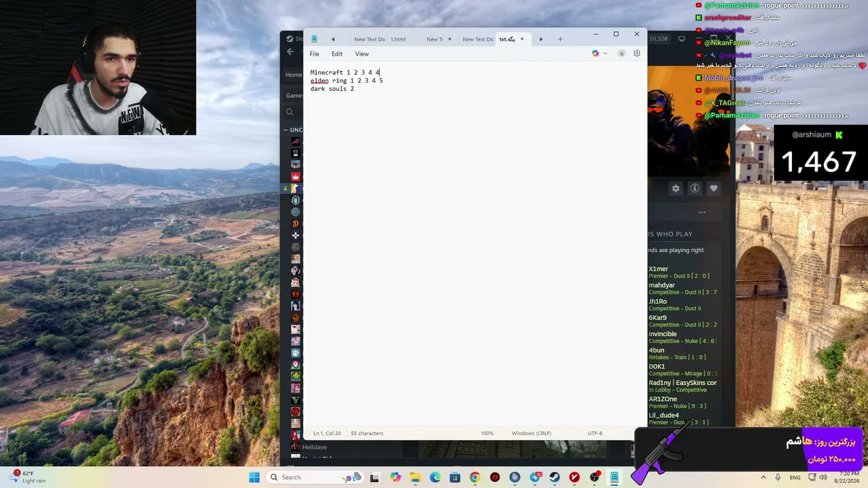
Task: Open the volume speaker tray icon
Action: click(823, 477)
